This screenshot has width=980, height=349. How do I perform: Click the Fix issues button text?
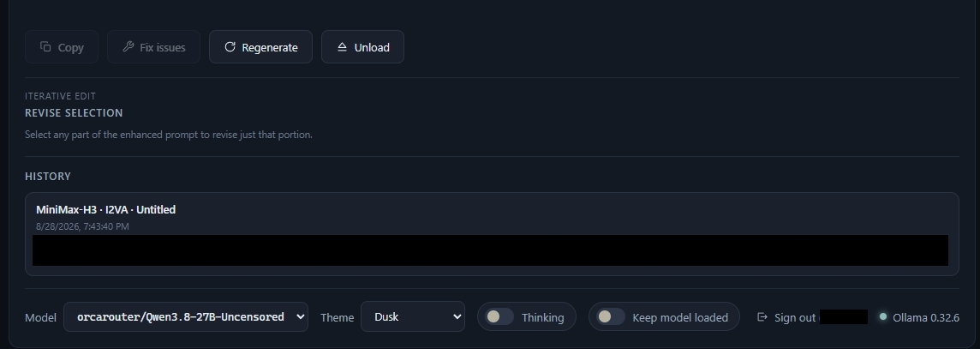(x=163, y=47)
